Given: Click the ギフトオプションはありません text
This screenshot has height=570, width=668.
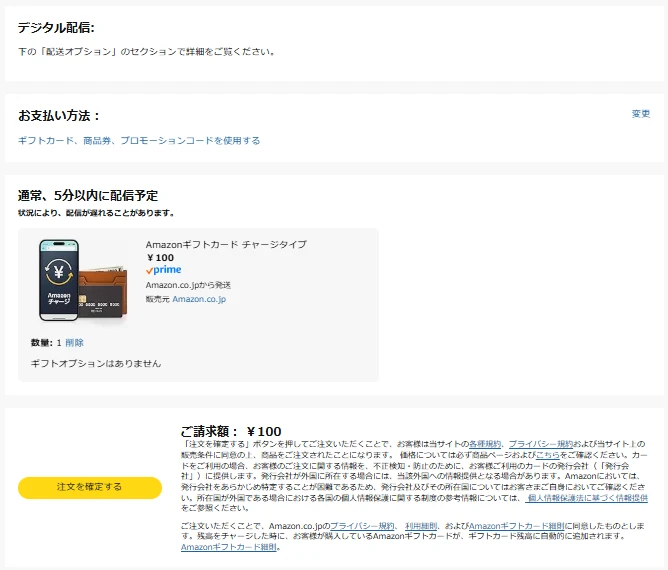Looking at the screenshot, I should tap(96, 363).
